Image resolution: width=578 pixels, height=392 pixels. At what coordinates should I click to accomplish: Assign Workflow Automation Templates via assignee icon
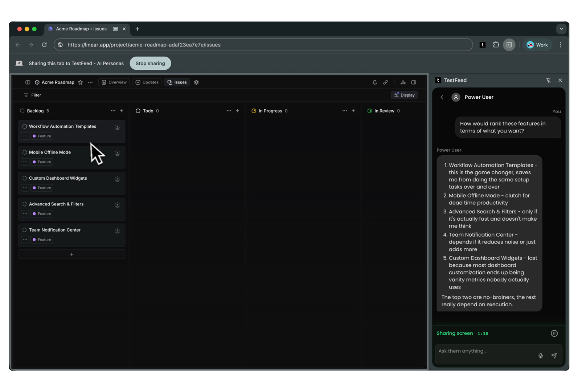(117, 127)
